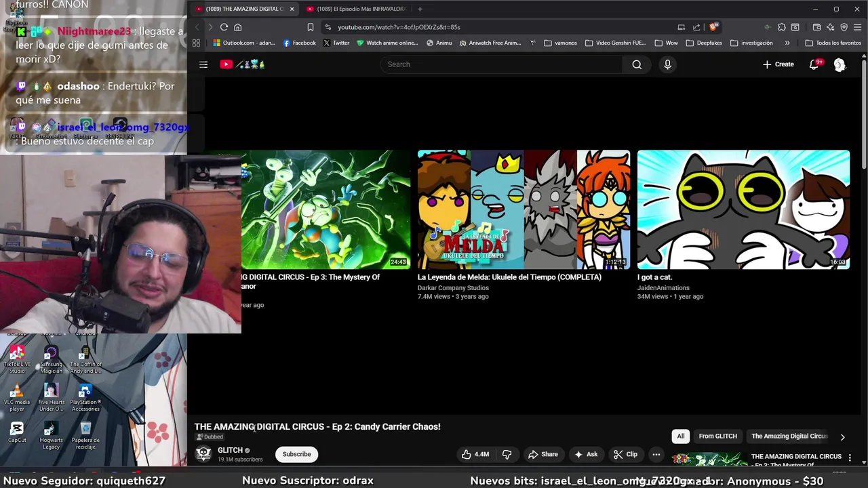Open CapCut desktop shortcut

click(x=17, y=432)
